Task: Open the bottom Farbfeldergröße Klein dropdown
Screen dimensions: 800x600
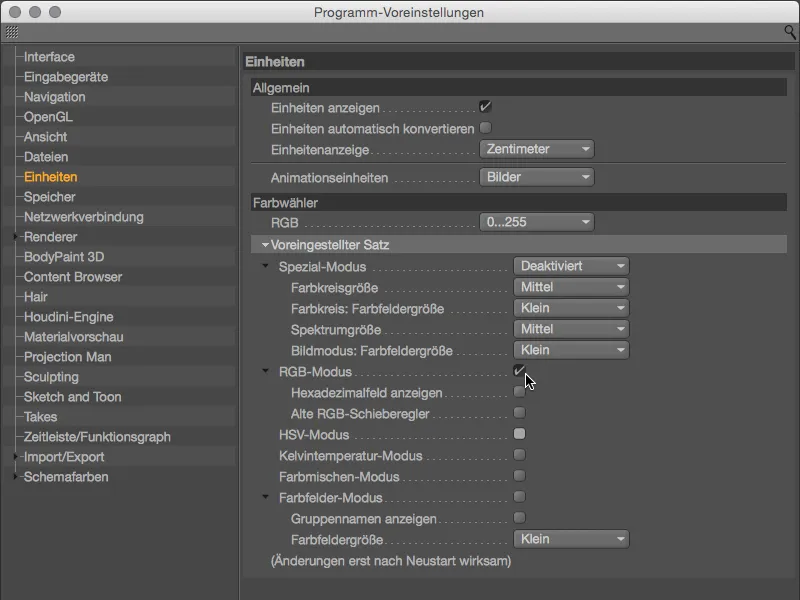Action: [x=571, y=539]
